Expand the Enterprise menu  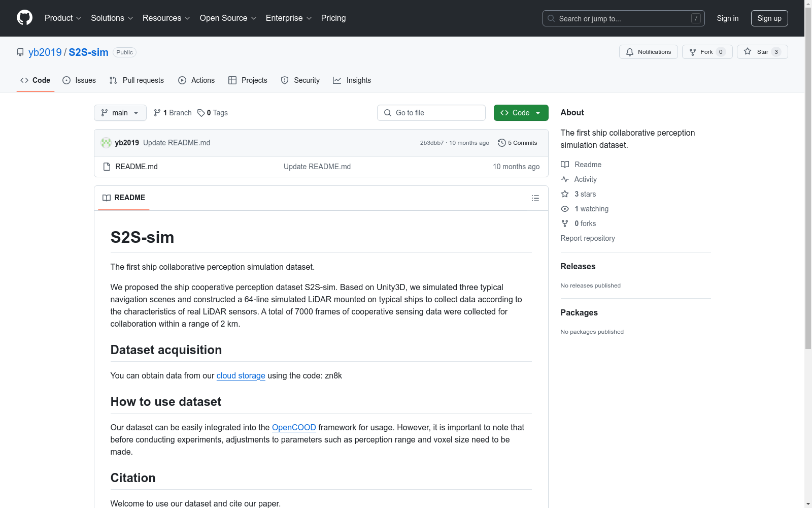(289, 18)
